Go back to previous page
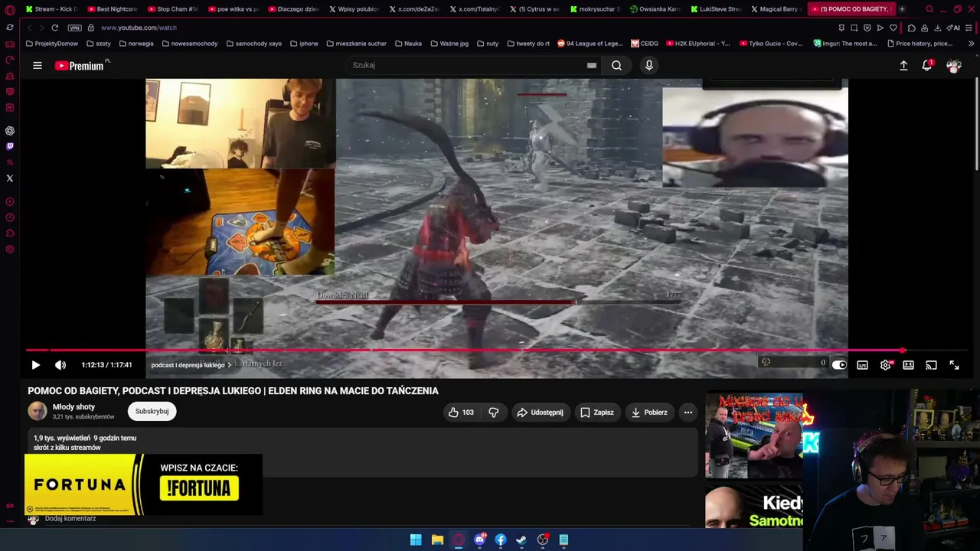 (29, 28)
